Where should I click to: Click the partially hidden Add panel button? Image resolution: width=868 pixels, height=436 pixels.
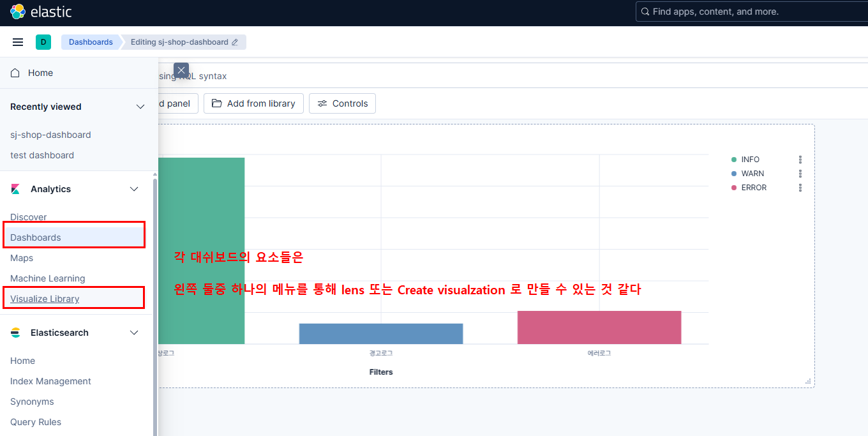coord(178,103)
